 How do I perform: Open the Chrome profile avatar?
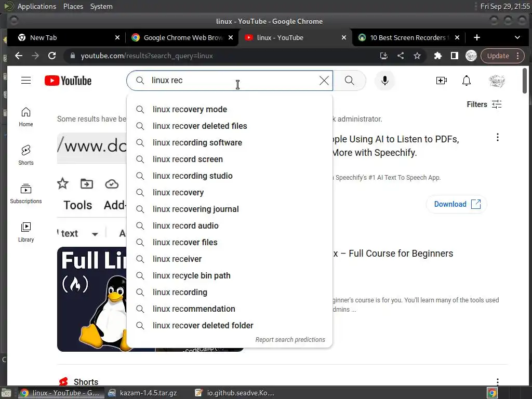pos(471,56)
